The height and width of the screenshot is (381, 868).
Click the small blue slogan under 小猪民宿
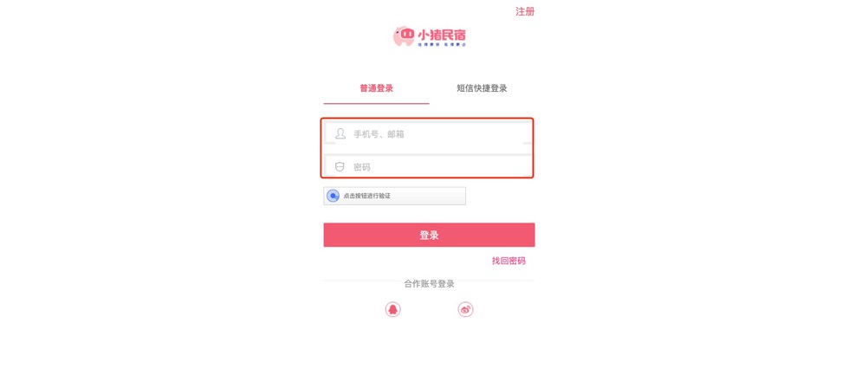(x=442, y=45)
